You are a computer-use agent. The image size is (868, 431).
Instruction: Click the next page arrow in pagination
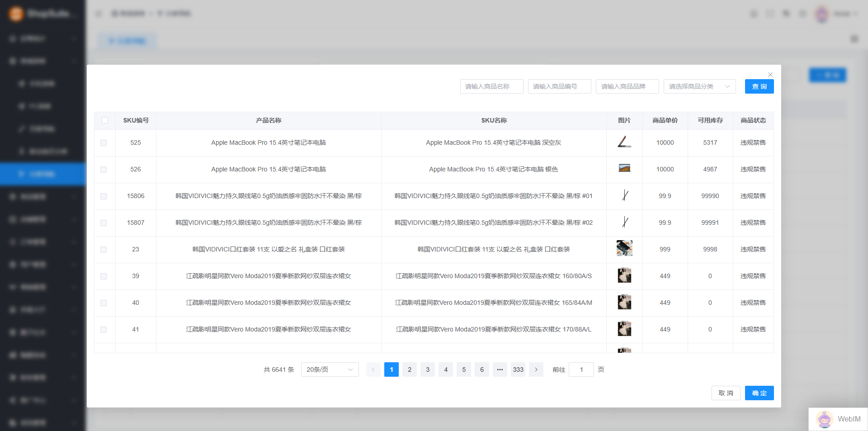tap(536, 369)
